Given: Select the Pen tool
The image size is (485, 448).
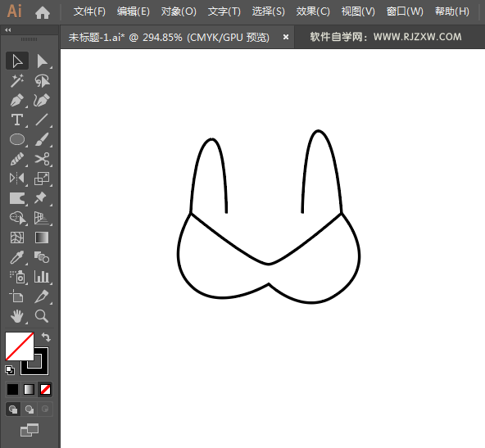Looking at the screenshot, I should click(17, 101).
